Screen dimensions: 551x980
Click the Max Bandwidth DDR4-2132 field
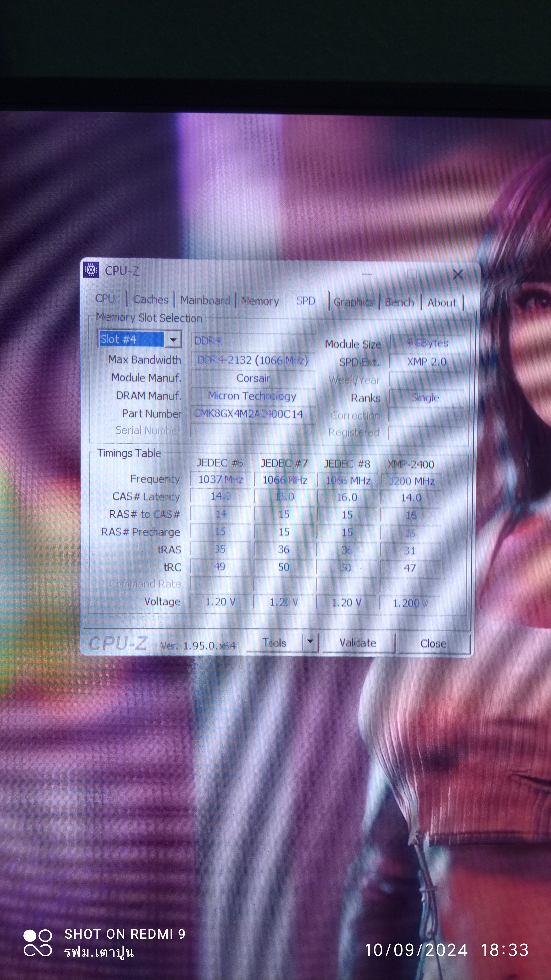click(x=253, y=360)
